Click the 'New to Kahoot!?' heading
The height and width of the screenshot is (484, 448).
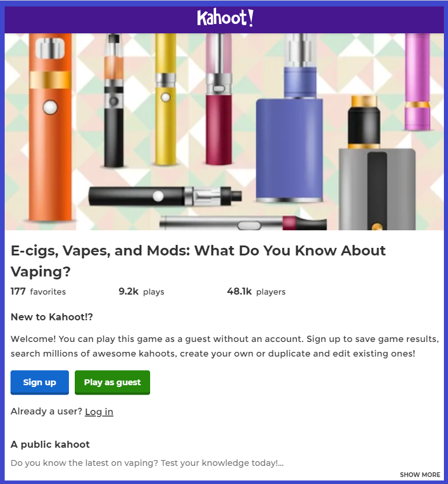point(52,317)
